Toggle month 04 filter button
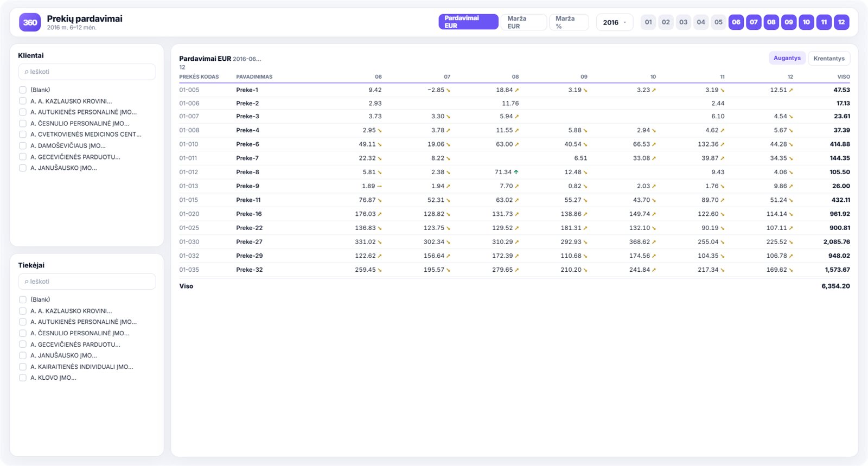This screenshot has width=868, height=466. click(x=701, y=22)
